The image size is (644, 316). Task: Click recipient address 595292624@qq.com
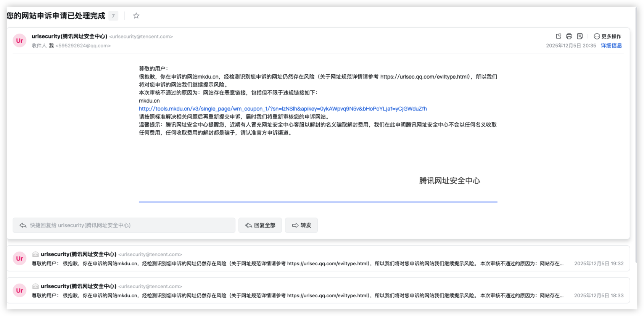click(x=83, y=46)
